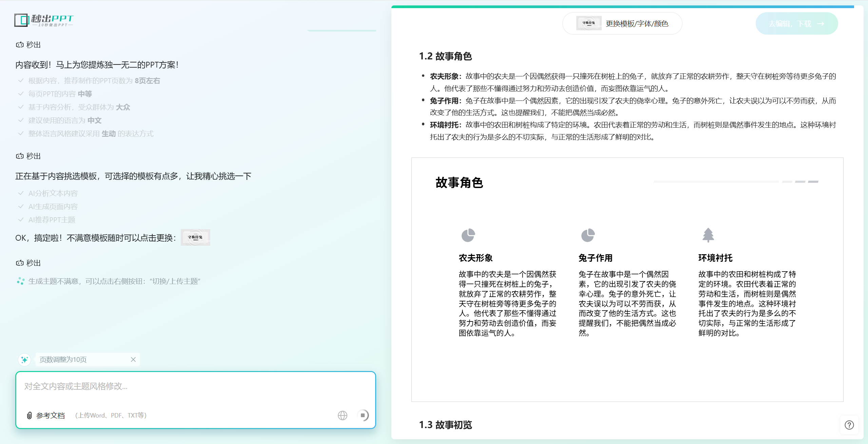
Task: Click the pie chart icon above 农夫形象
Action: 468,235
